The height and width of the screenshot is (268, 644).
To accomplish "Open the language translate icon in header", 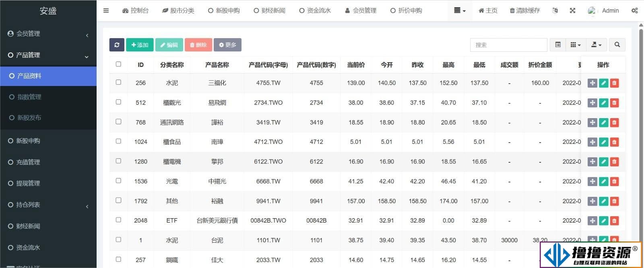I will tap(555, 10).
